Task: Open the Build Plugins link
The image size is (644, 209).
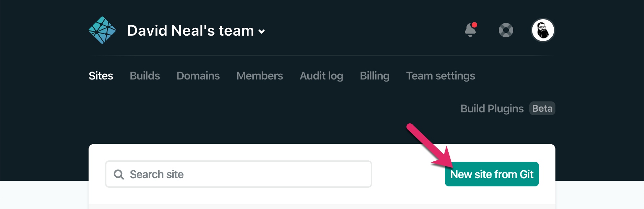Action: (x=492, y=109)
